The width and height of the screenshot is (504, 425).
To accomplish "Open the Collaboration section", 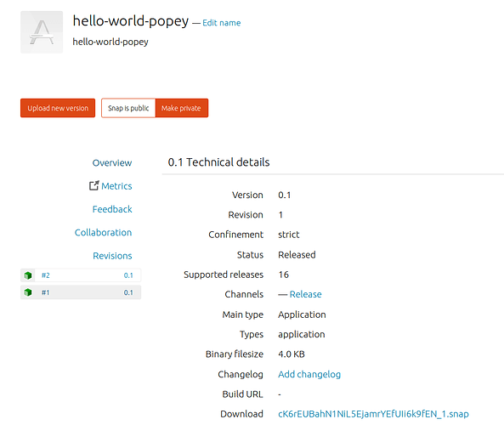I will point(103,232).
